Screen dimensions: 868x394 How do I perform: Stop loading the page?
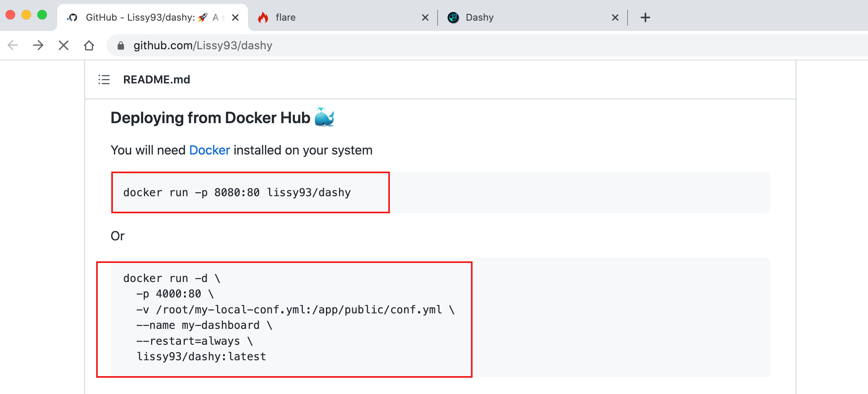[64, 45]
